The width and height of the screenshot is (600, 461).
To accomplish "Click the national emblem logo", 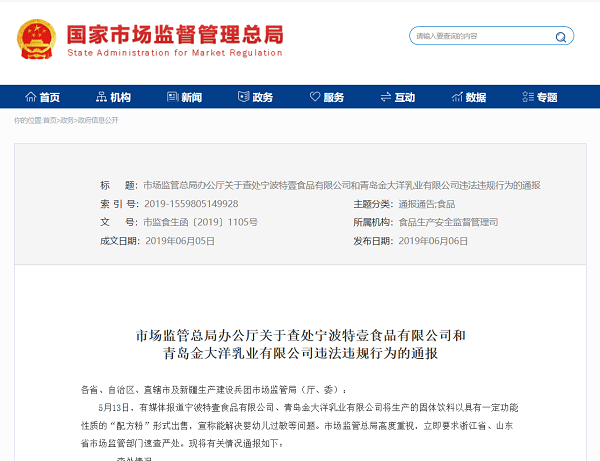I will [x=36, y=38].
